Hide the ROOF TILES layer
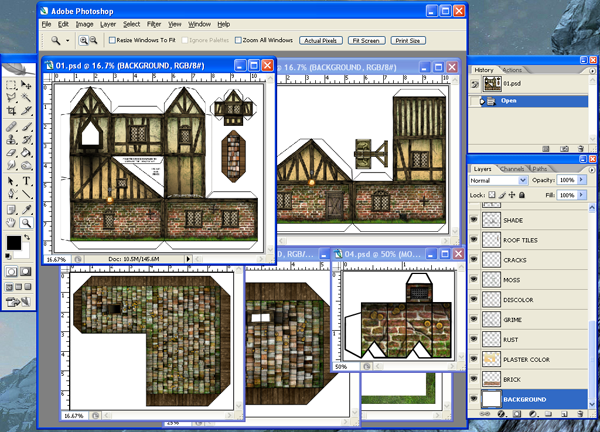 [474, 240]
